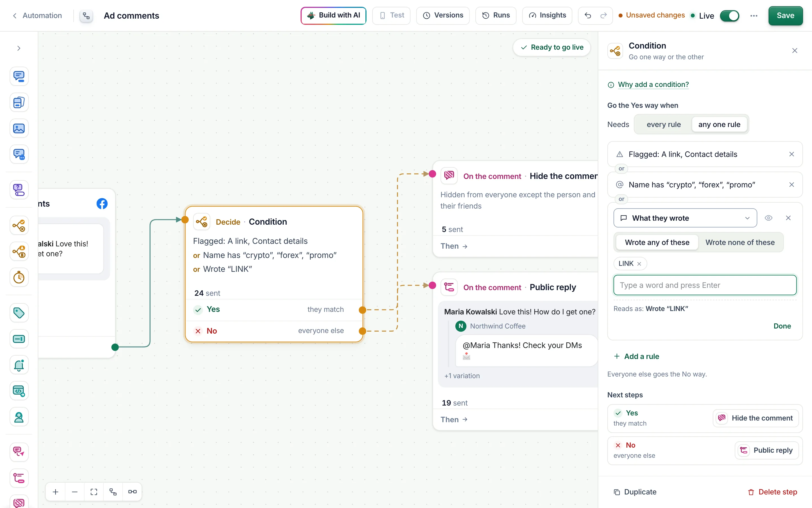Screen dimensions: 812x508
Task: Select the image step icon in sidebar
Action: [19, 128]
